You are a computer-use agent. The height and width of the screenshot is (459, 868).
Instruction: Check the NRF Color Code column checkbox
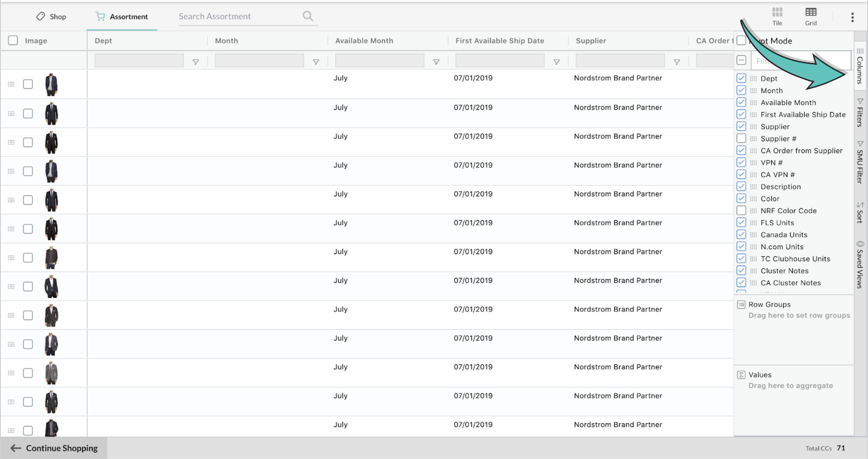(x=741, y=211)
